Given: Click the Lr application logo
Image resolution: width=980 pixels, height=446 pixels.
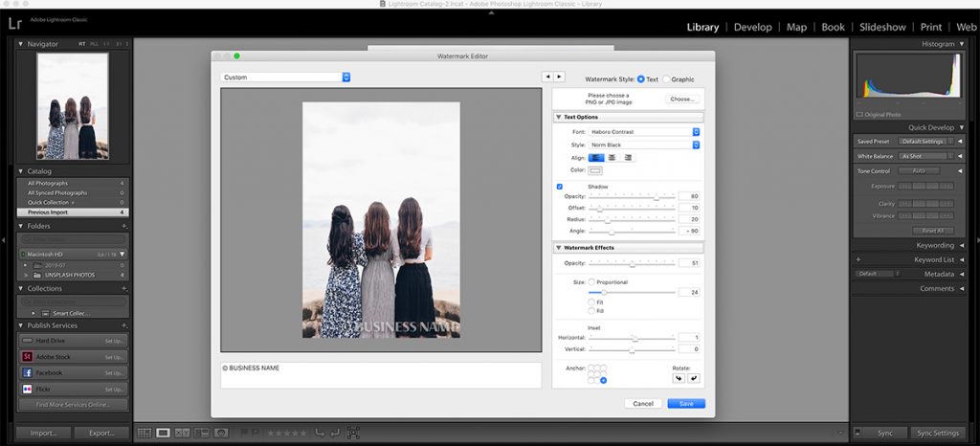Looking at the screenshot, I should (15, 24).
